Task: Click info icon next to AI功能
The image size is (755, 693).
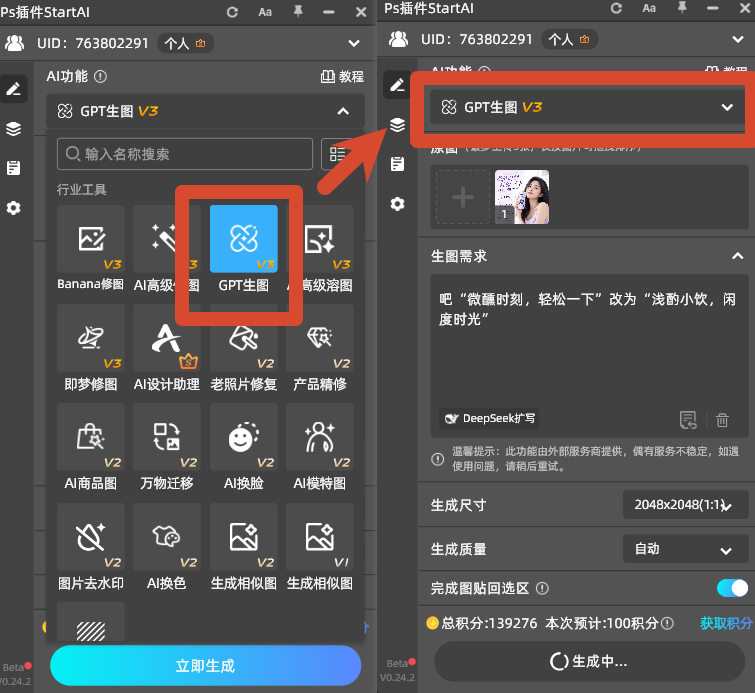Action: point(100,77)
